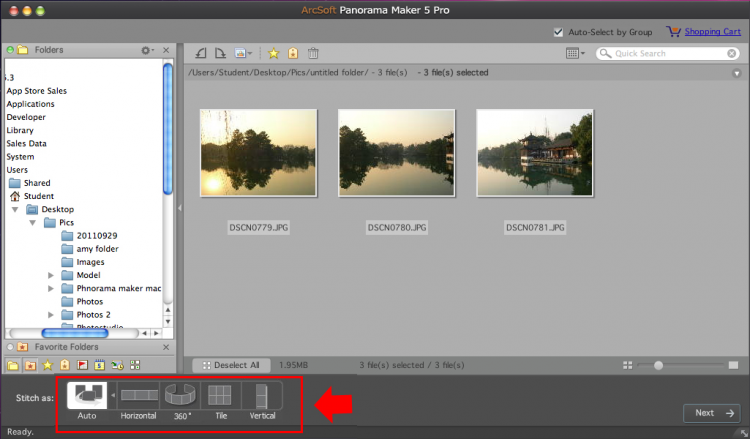
Task: Open the photo view mode dropdown in toolbar
Action: (x=243, y=53)
